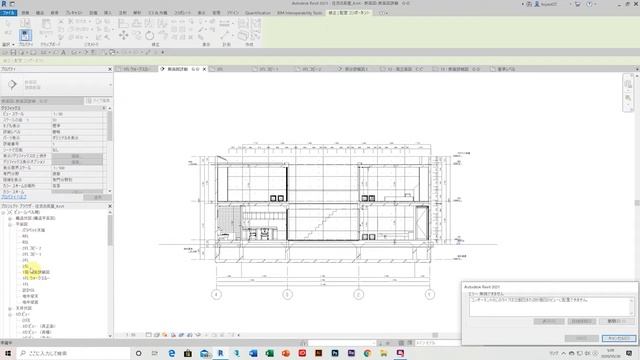Select the Rotate tool in Modify panel
The height and width of the screenshot is (360, 640).
[x=149, y=36]
